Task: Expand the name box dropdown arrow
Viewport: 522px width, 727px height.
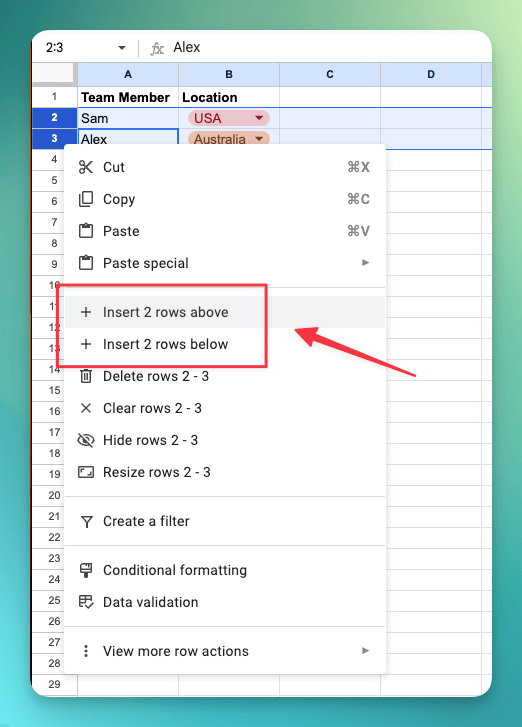Action: [122, 48]
